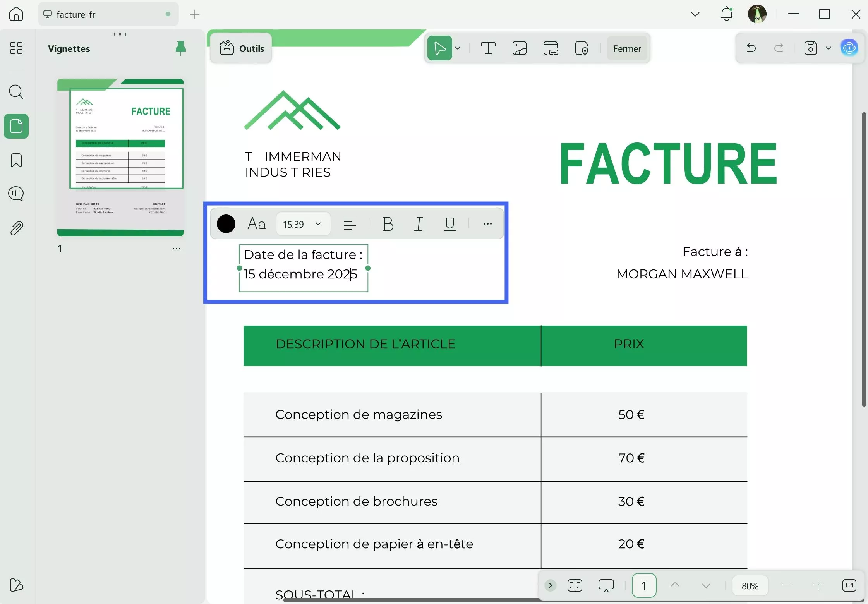This screenshot has width=868, height=604.
Task: Open the Search panel in the left sidebar
Action: pos(16,92)
